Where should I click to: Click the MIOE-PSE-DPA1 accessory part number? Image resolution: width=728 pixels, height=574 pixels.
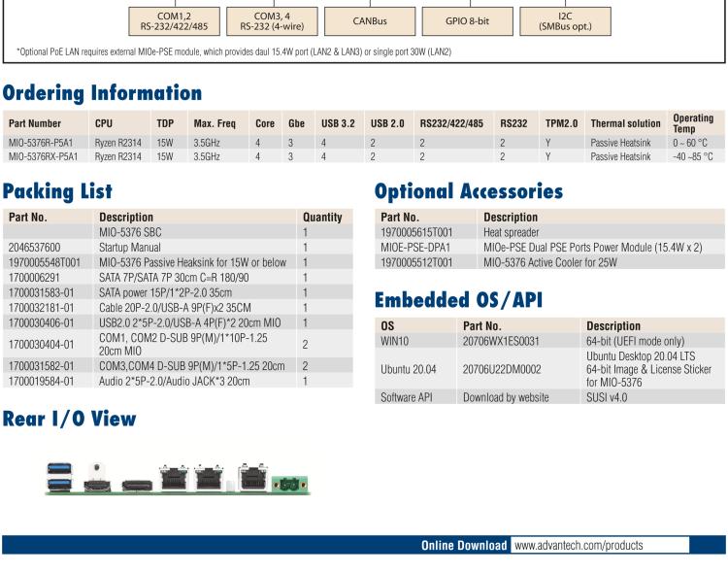[413, 247]
